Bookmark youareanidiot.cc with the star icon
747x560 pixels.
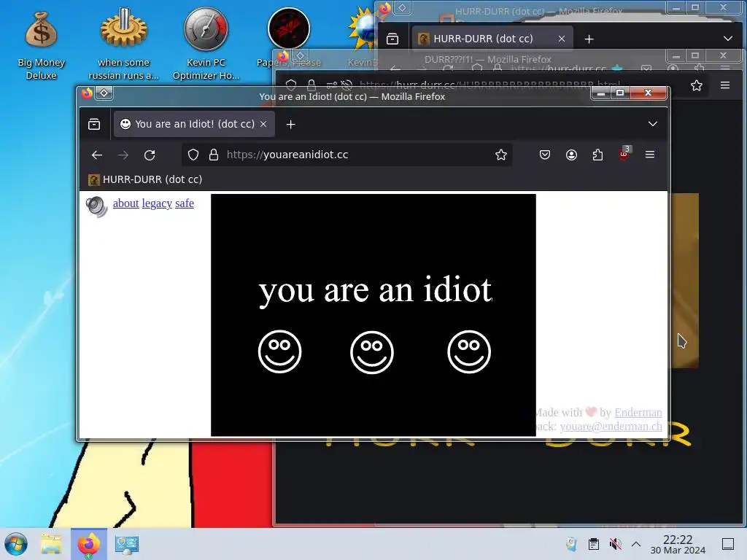pos(500,155)
